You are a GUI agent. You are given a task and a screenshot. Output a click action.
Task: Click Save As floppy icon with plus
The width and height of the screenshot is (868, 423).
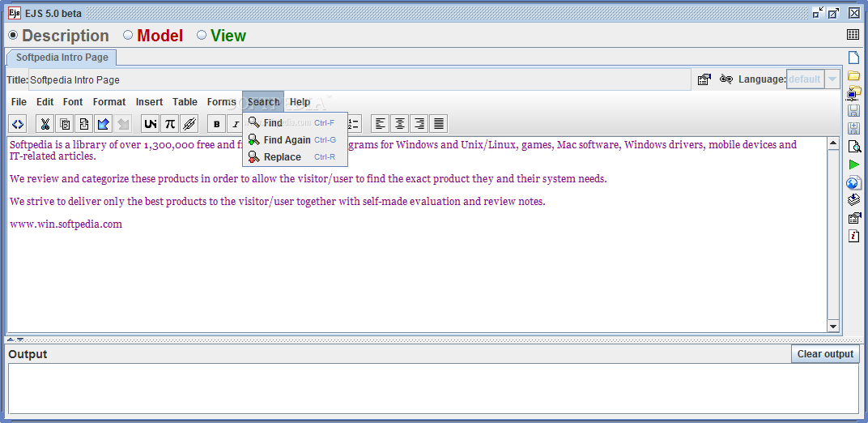[x=854, y=129]
